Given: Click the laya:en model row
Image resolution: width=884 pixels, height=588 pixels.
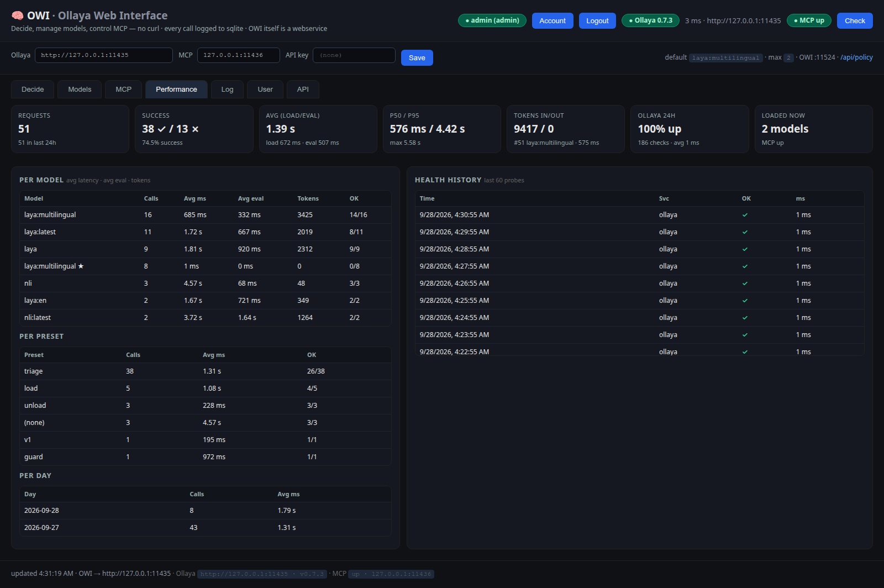Looking at the screenshot, I should [x=206, y=301].
